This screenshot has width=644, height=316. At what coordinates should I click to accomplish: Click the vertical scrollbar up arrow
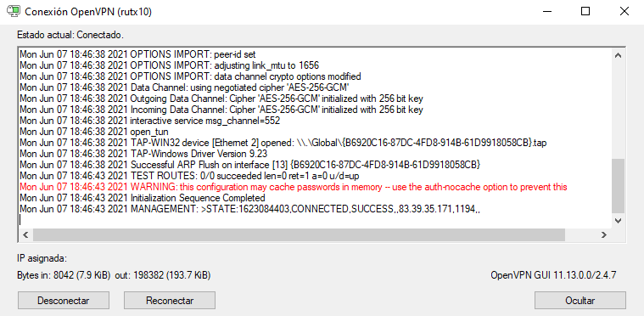(618, 55)
